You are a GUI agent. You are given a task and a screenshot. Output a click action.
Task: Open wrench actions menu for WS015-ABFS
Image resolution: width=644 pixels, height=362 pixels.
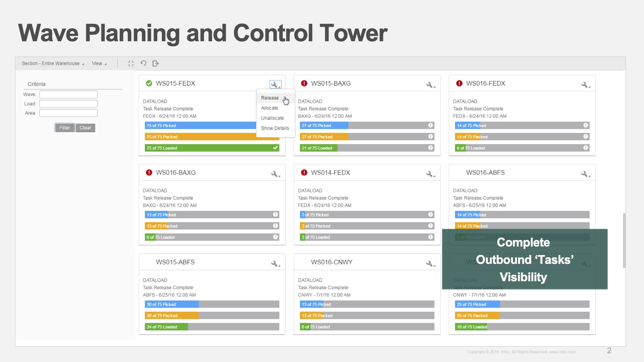pyautogui.click(x=275, y=264)
